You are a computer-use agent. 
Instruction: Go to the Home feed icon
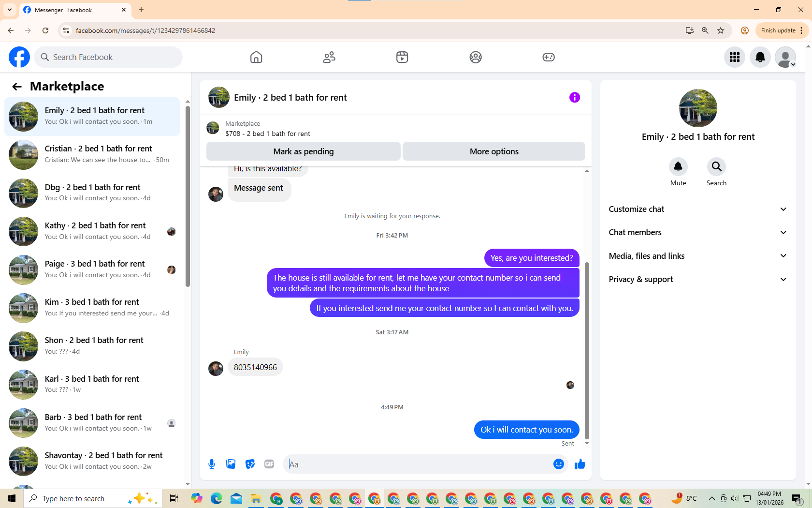point(256,57)
